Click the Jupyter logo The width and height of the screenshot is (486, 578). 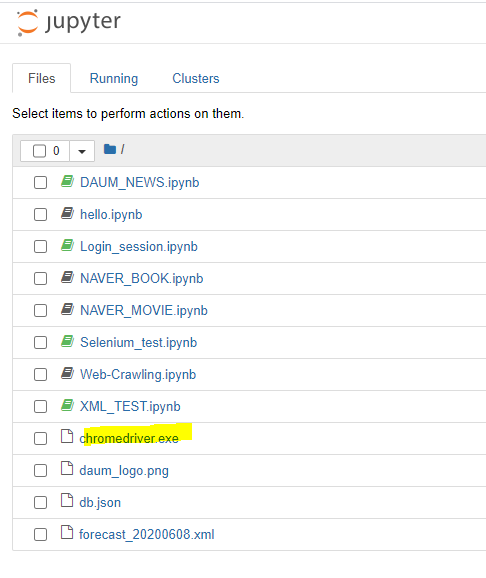point(69,22)
